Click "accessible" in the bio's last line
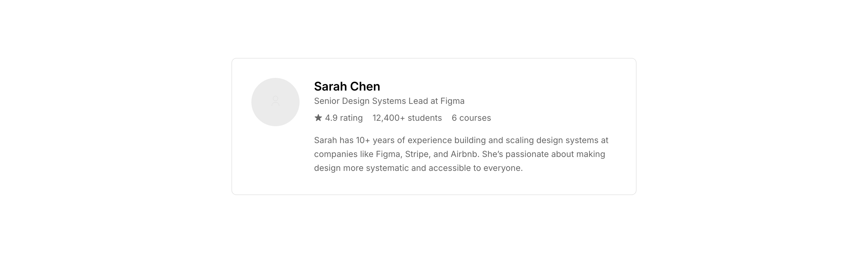Screen dimensions: 868x253 pos(449,168)
